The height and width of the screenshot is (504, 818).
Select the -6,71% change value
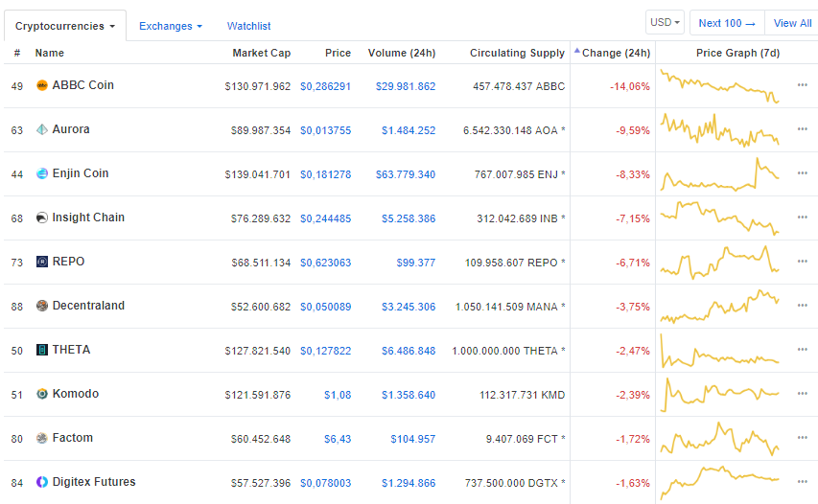click(x=633, y=263)
